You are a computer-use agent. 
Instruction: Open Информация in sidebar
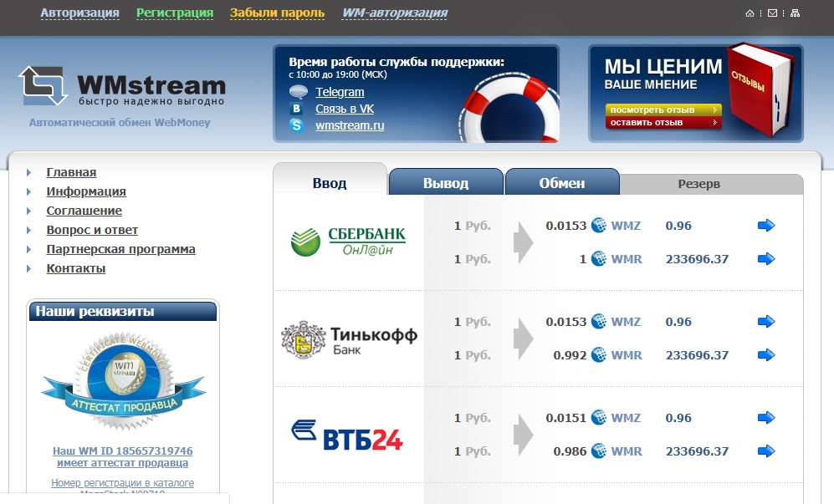(x=86, y=191)
